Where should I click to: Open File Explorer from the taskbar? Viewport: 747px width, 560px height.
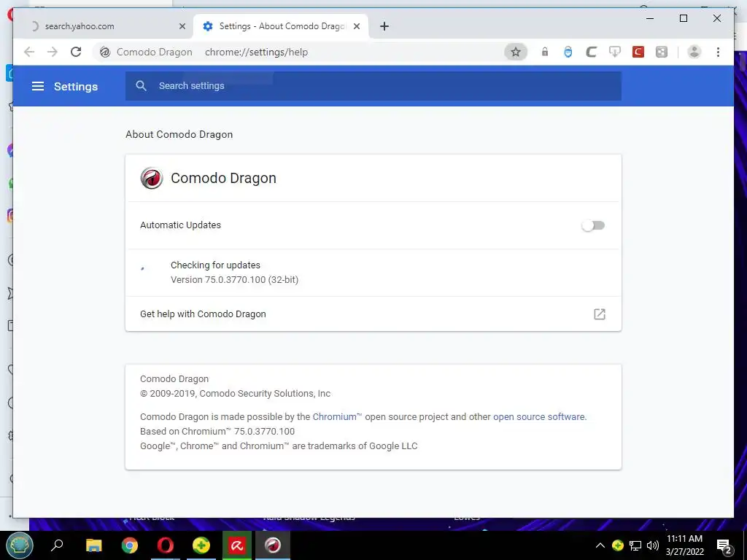click(94, 545)
